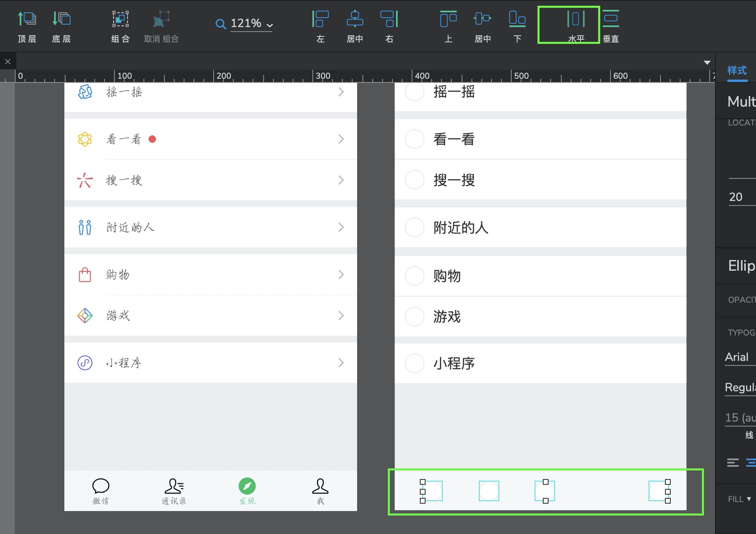Image resolution: width=756 pixels, height=534 pixels.
Task: Click the 顶层 bring-to-front icon
Action: (27, 19)
